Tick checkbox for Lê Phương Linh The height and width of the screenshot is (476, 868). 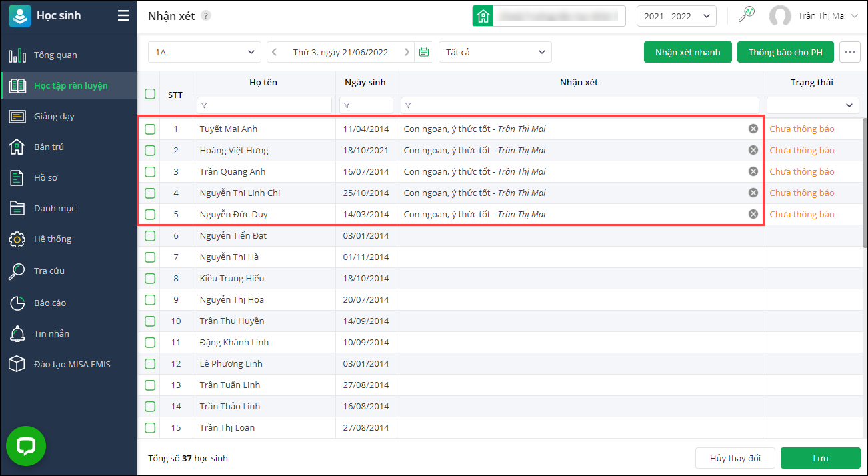click(150, 363)
